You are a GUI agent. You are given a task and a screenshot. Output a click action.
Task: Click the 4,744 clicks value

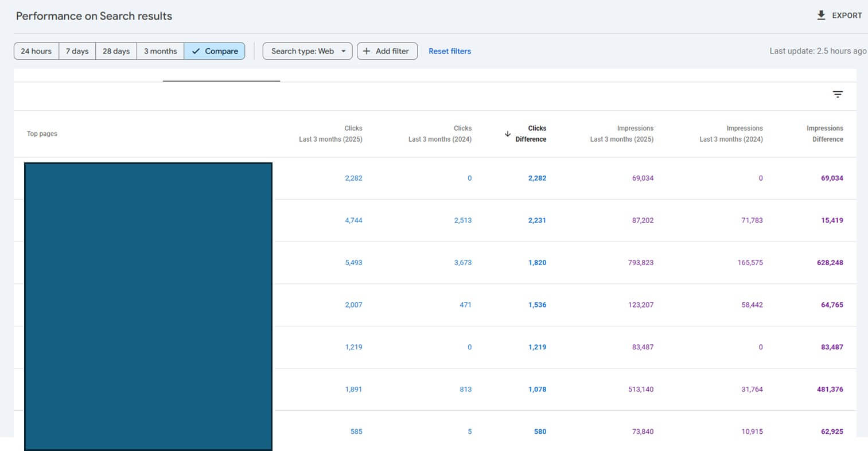pyautogui.click(x=353, y=220)
